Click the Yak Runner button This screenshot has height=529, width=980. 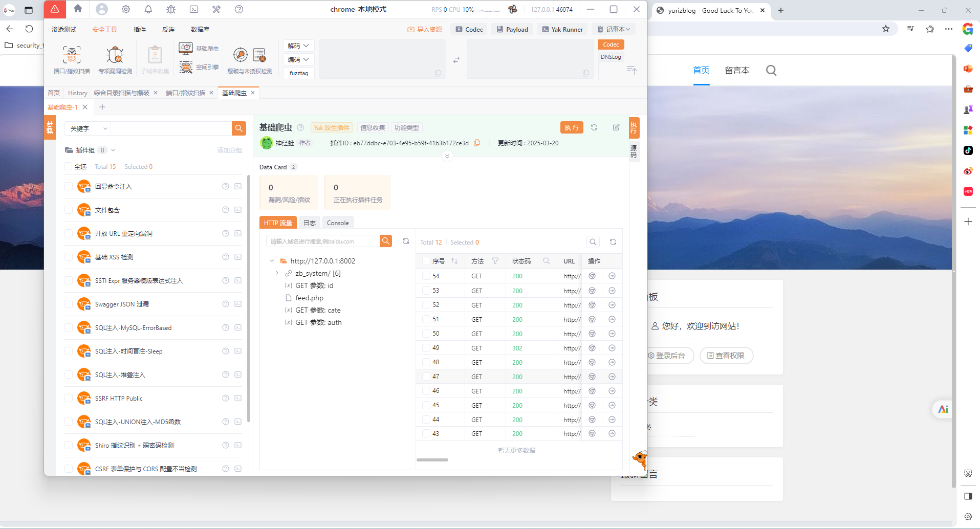click(562, 30)
